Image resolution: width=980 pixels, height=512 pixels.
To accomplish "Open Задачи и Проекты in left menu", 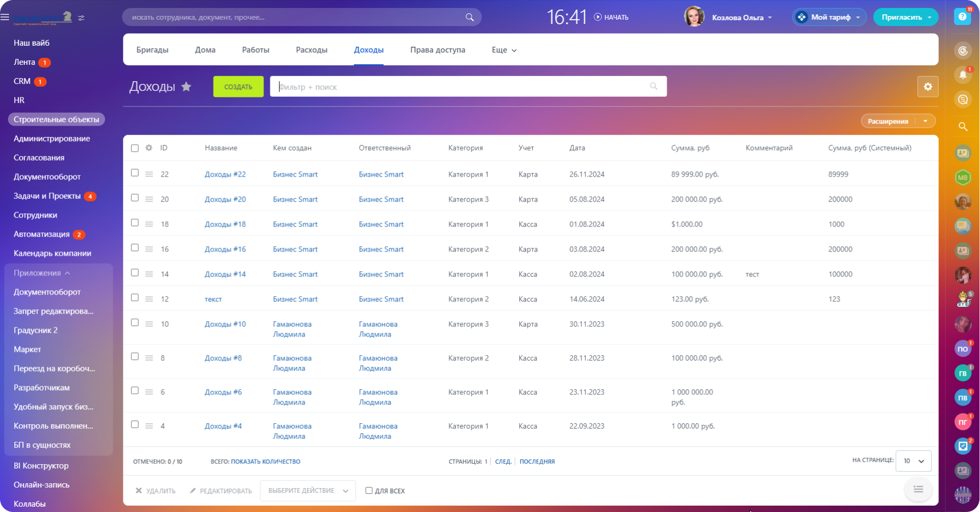I will click(x=47, y=196).
